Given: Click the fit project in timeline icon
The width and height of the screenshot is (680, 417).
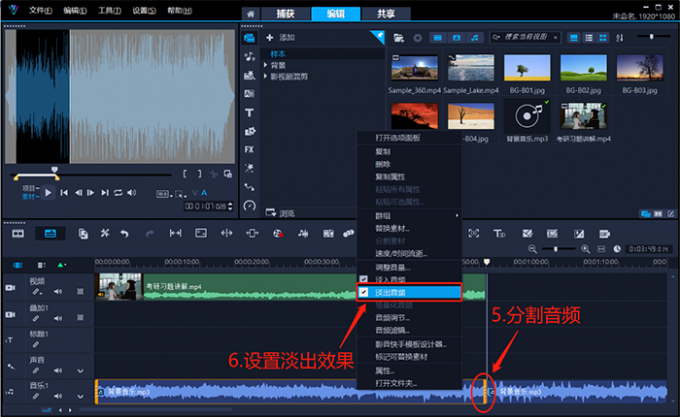Looking at the screenshot, I should [x=601, y=249].
